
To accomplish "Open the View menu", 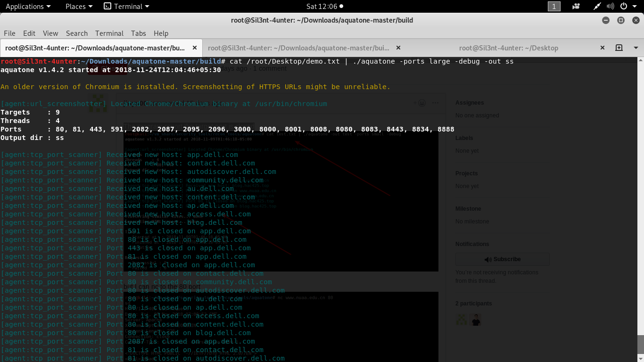I will [x=50, y=33].
